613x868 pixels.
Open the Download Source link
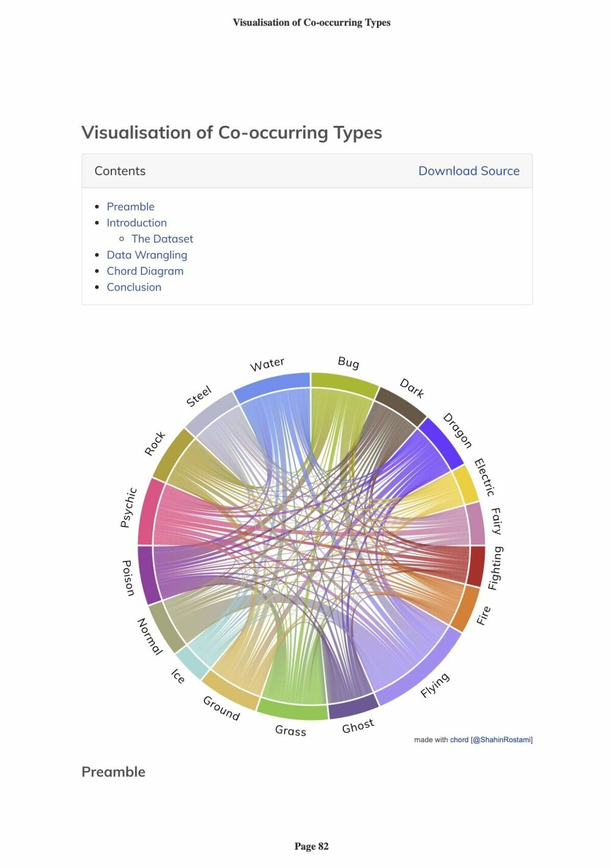coord(468,171)
